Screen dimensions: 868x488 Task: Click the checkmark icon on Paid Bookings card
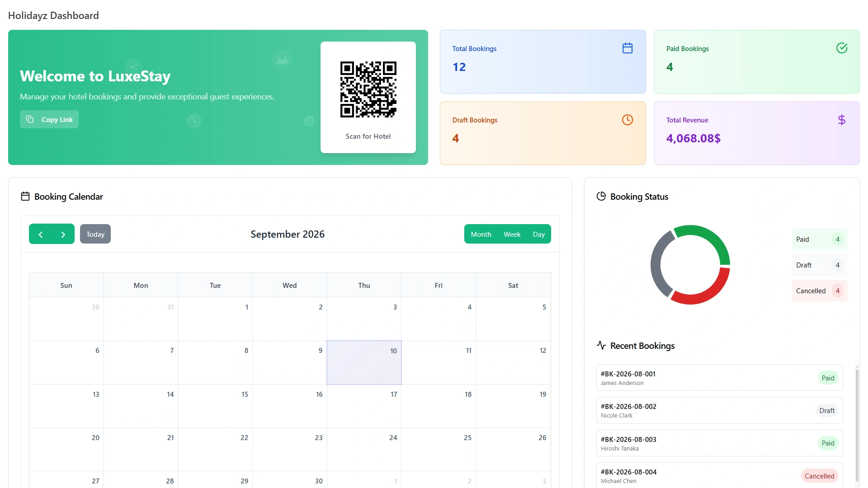coord(842,48)
